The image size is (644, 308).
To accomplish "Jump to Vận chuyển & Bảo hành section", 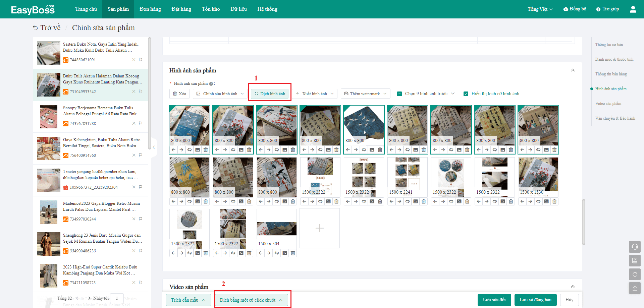I will pos(615,118).
